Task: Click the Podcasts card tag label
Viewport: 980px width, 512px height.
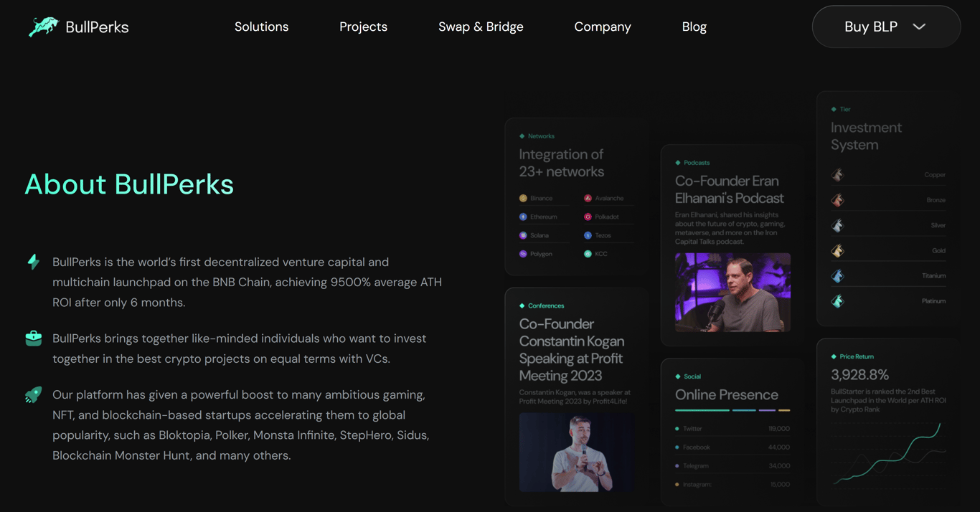Action: [697, 163]
